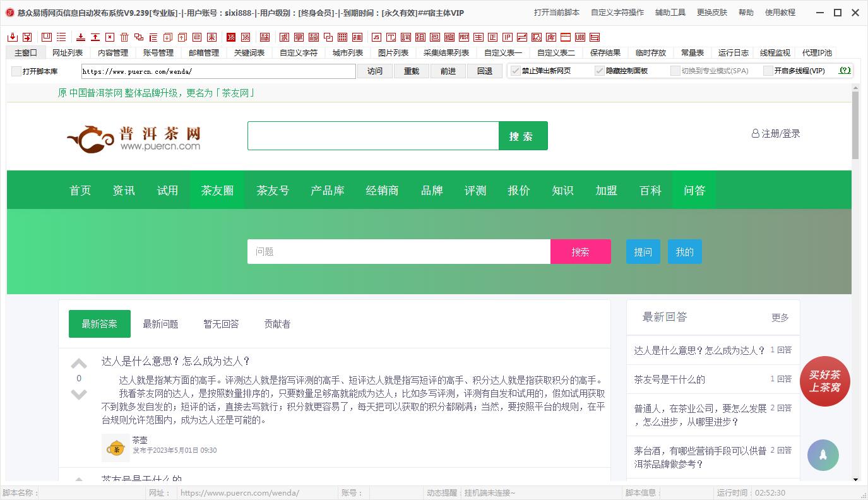
Task: Enable the 开启多线程(VIP) checkbox
Action: pos(768,71)
